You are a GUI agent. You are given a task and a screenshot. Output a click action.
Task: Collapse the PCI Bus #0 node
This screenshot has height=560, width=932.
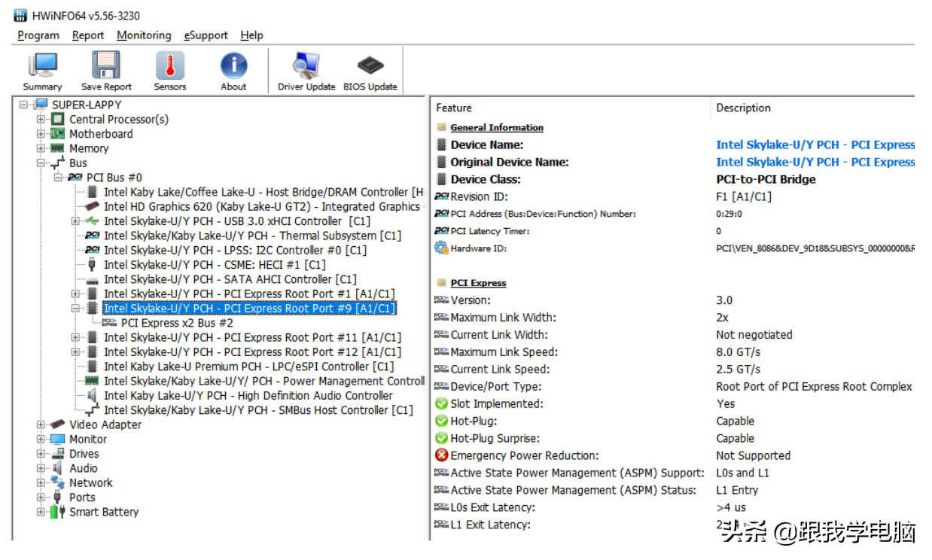59,178
